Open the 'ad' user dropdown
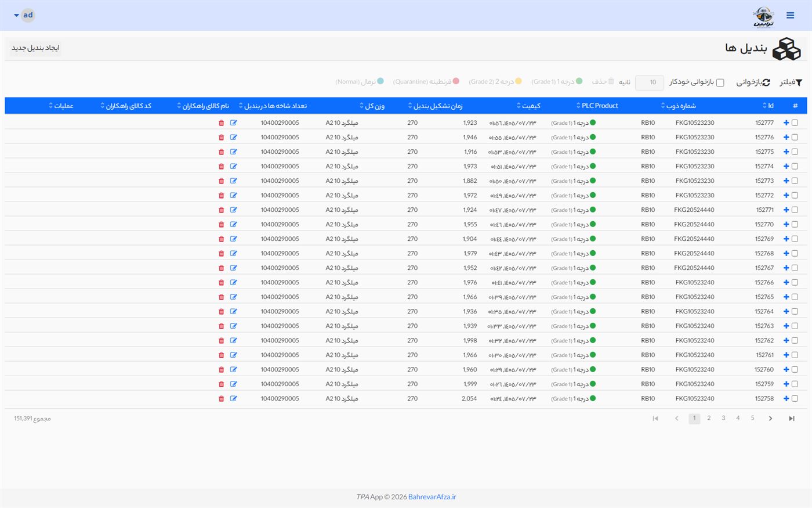This screenshot has height=508, width=812. pyautogui.click(x=24, y=15)
